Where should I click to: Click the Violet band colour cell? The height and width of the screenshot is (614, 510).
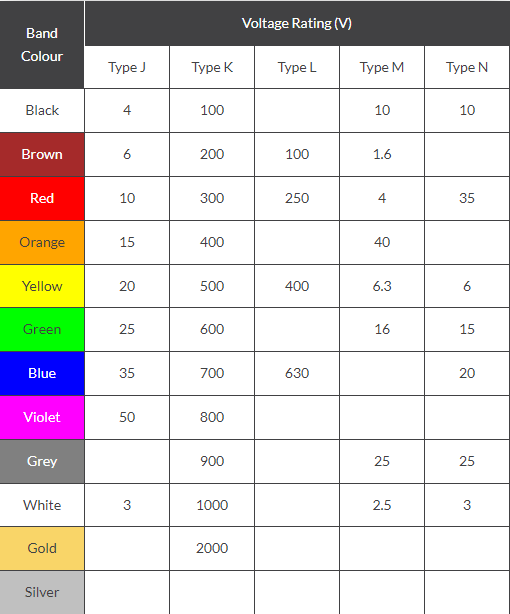point(42,417)
